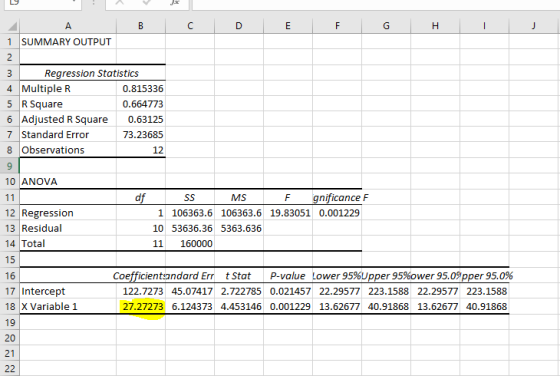Select the value 22.29577 in column H
Screen dimensions: 560x376
point(435,291)
